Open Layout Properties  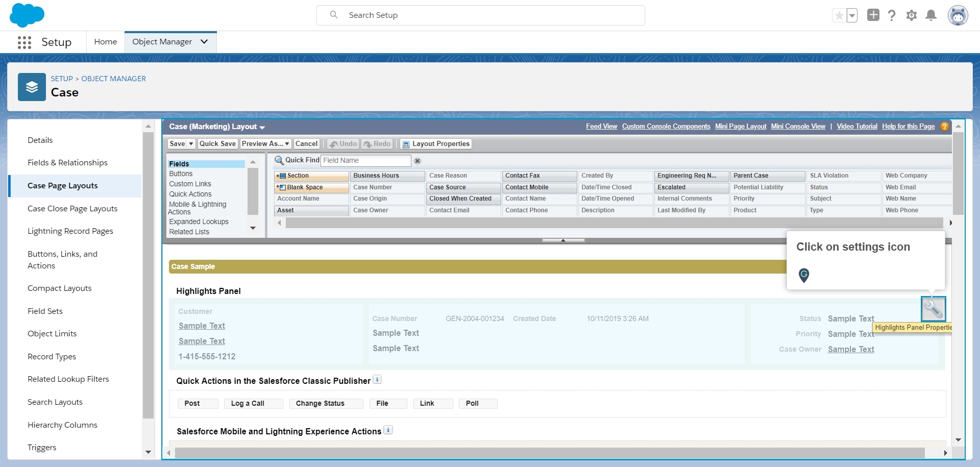436,144
